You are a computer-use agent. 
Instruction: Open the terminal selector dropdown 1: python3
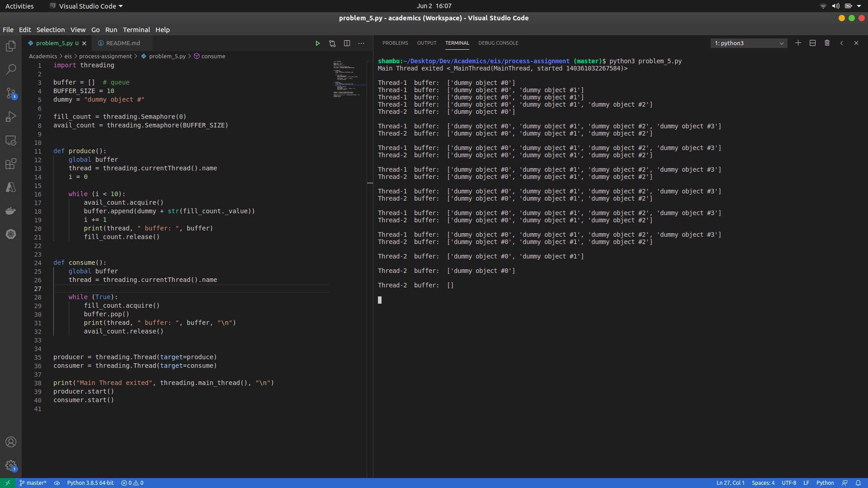[x=749, y=43]
